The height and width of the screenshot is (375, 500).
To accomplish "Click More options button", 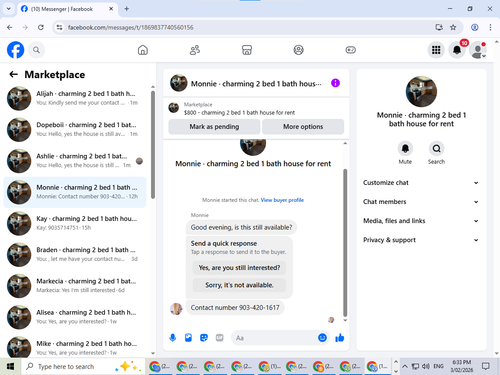I will pos(303,127).
